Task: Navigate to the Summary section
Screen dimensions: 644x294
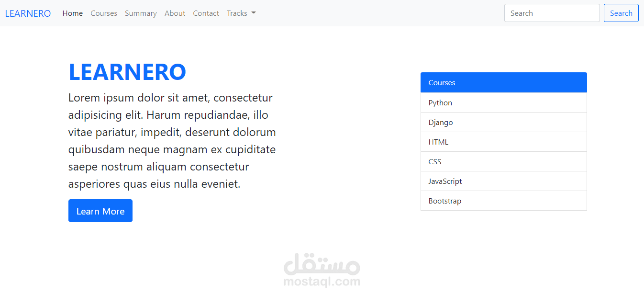Action: pos(141,13)
